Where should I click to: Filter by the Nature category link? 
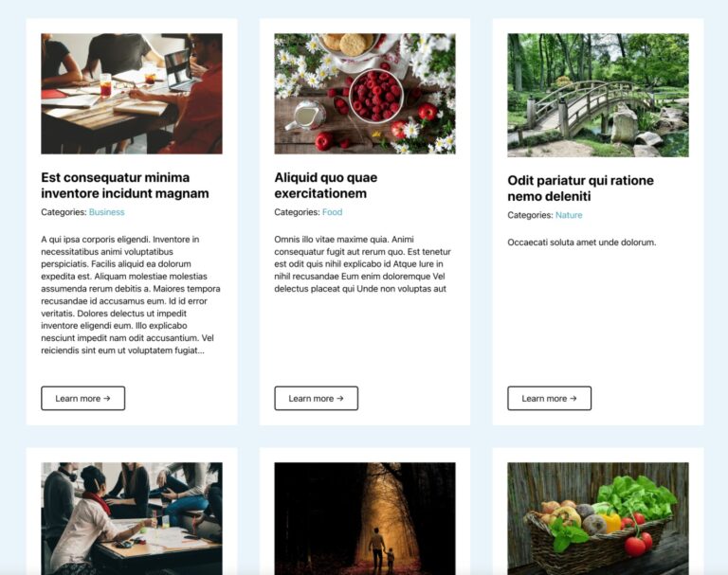click(x=569, y=215)
